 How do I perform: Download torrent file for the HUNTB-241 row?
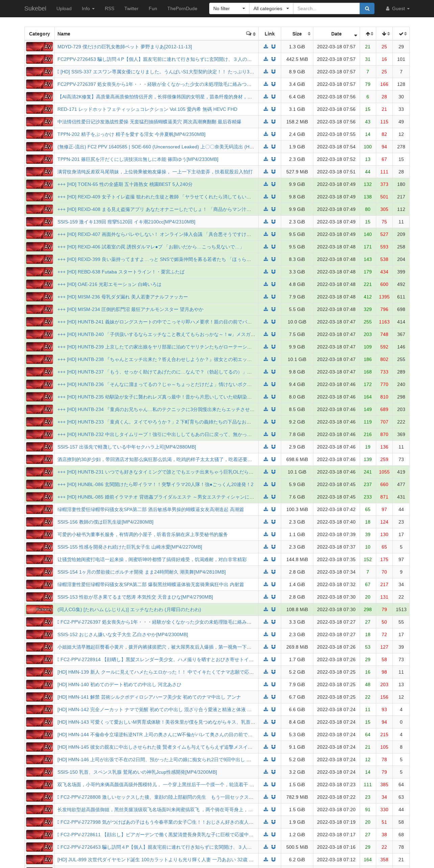[266, 322]
